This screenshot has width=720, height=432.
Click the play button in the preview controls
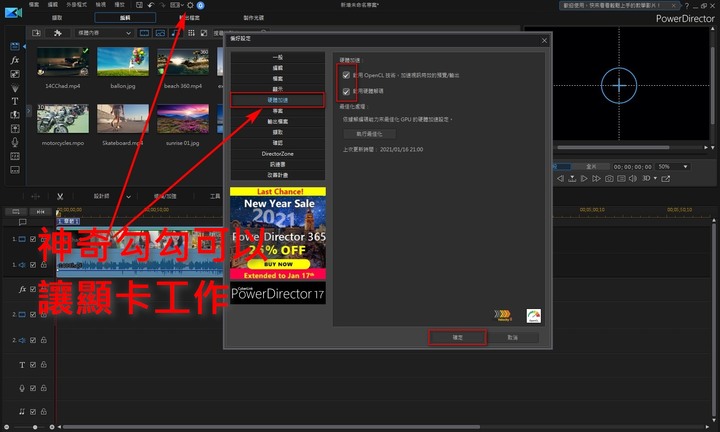[584, 179]
